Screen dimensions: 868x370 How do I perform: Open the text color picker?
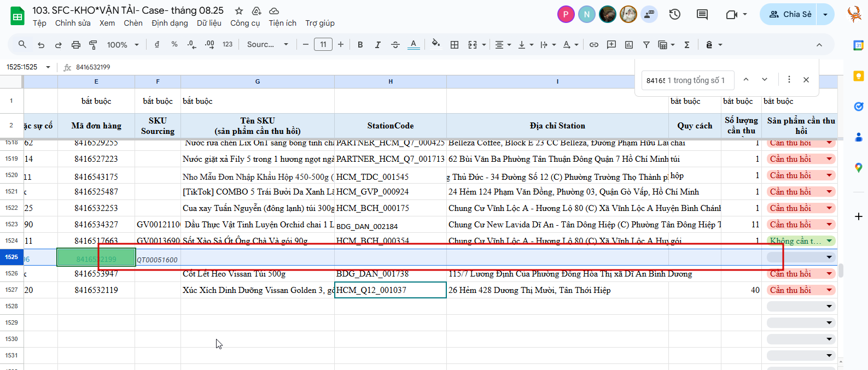coord(414,45)
